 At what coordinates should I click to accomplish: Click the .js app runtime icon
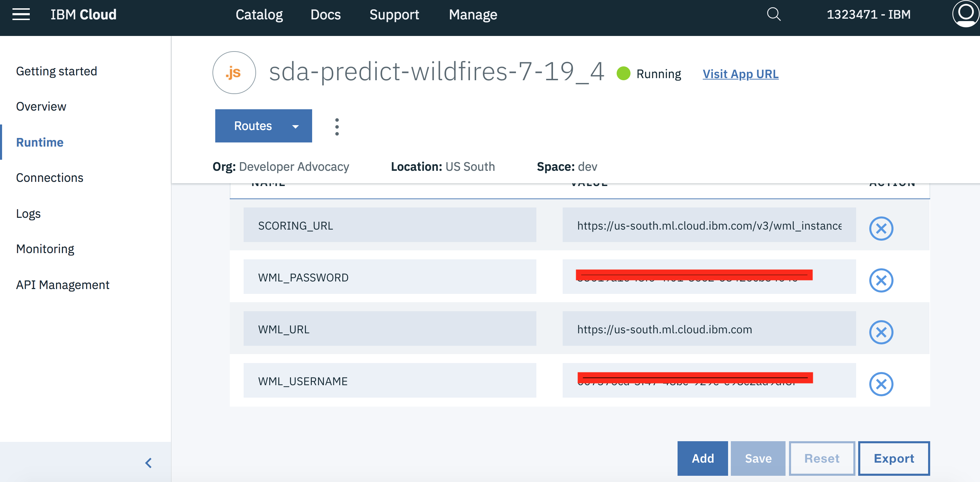pos(234,73)
